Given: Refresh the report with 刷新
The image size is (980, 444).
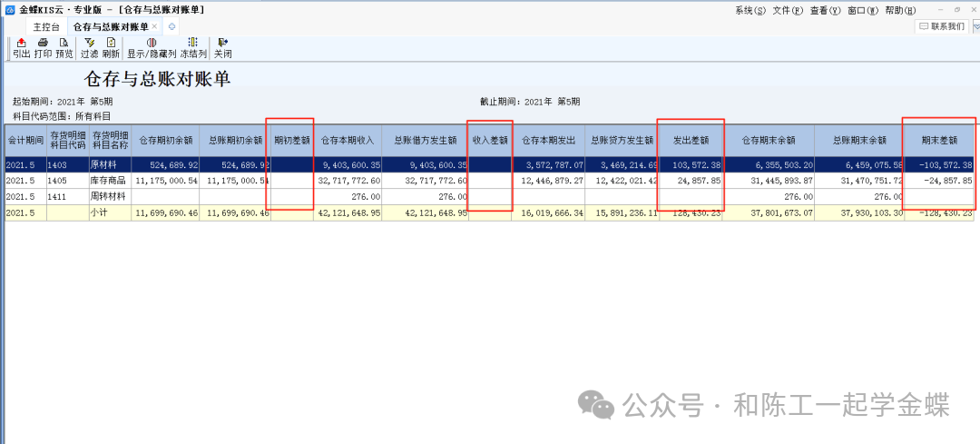Looking at the screenshot, I should (x=111, y=47).
